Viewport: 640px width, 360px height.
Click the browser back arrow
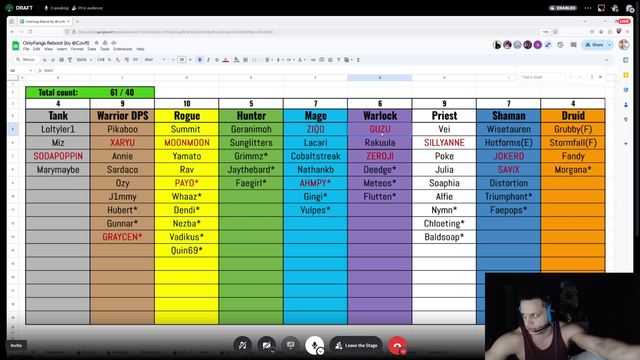(13, 31)
